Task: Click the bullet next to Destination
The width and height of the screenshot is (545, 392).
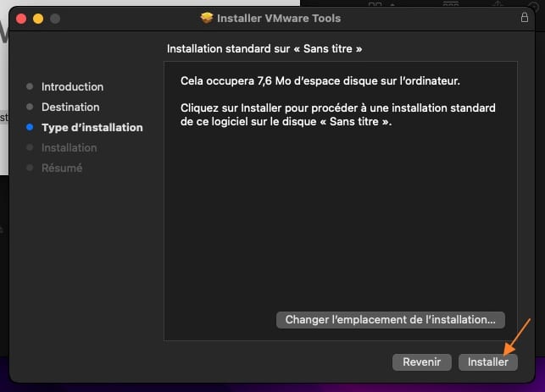Action: point(30,107)
